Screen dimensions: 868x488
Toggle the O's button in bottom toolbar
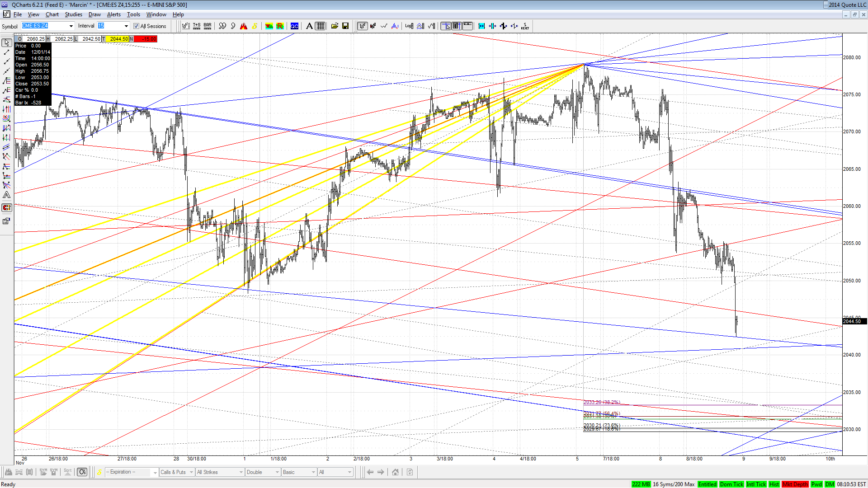pyautogui.click(x=82, y=472)
